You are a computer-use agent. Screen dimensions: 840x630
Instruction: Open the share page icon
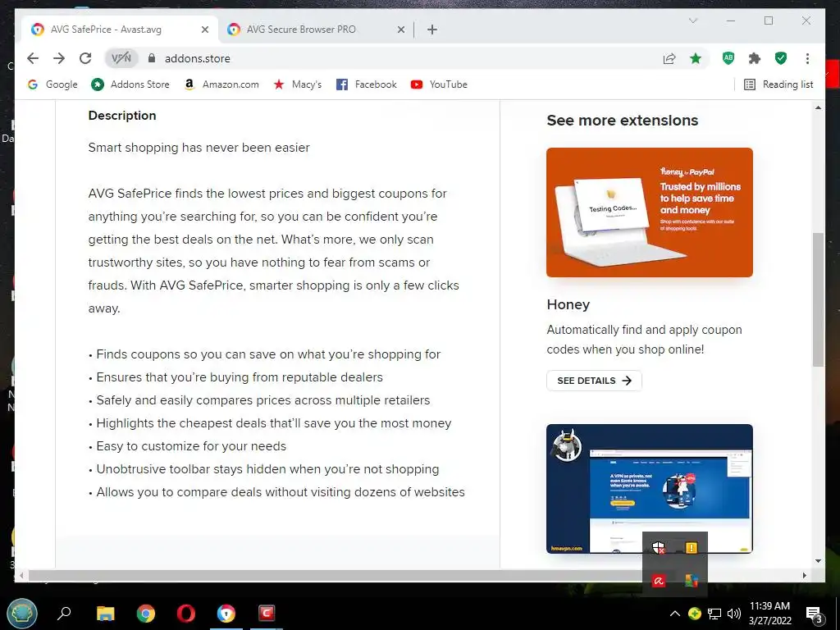669,58
